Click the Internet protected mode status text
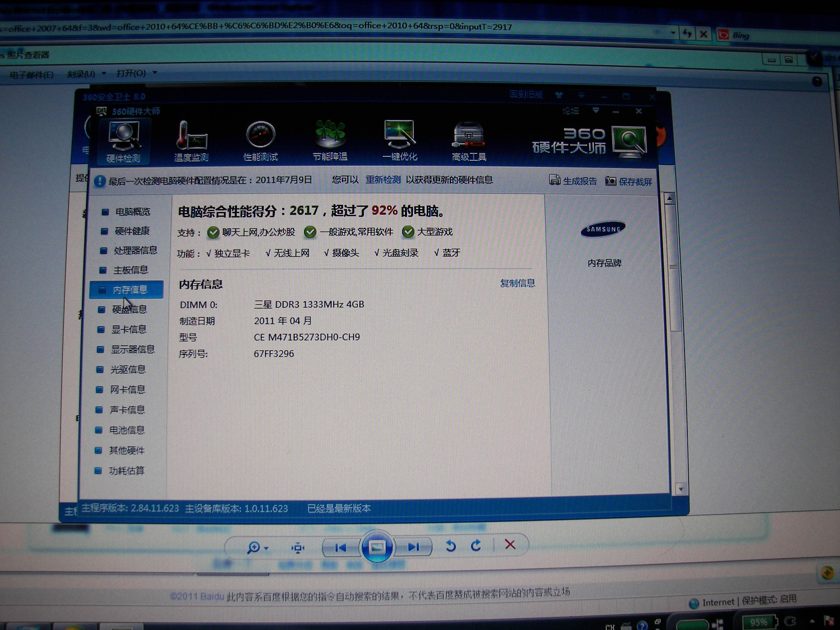Screen dimensions: 840x630 click(x=750, y=601)
